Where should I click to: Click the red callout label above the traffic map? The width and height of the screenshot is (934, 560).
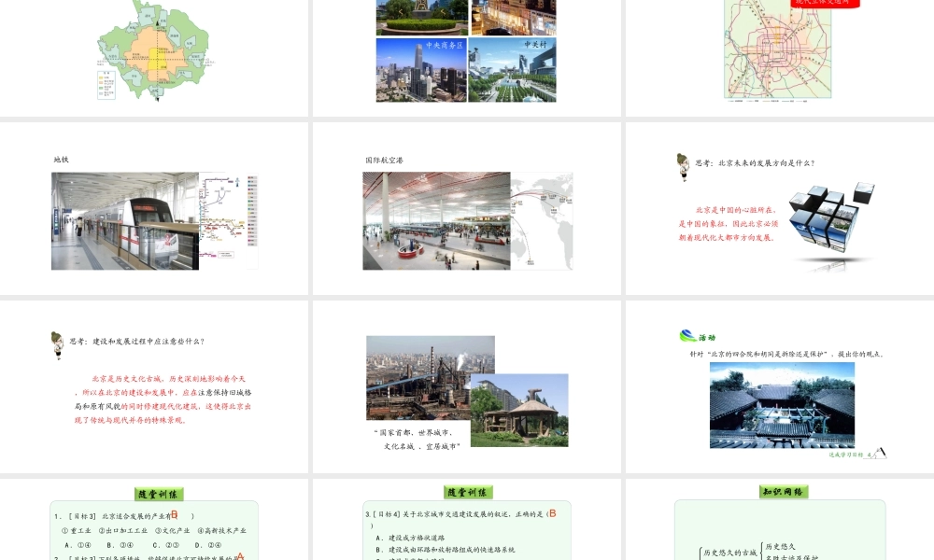coord(825,3)
